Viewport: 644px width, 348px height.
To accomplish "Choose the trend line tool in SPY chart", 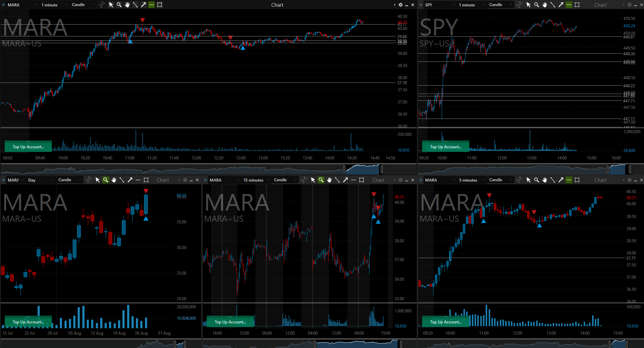I will point(553,5).
